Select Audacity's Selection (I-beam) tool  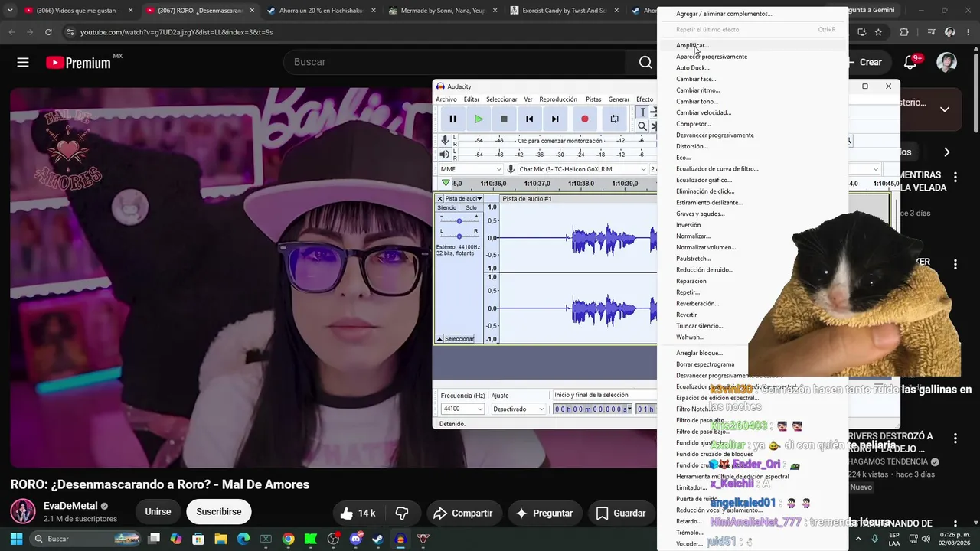click(x=643, y=112)
